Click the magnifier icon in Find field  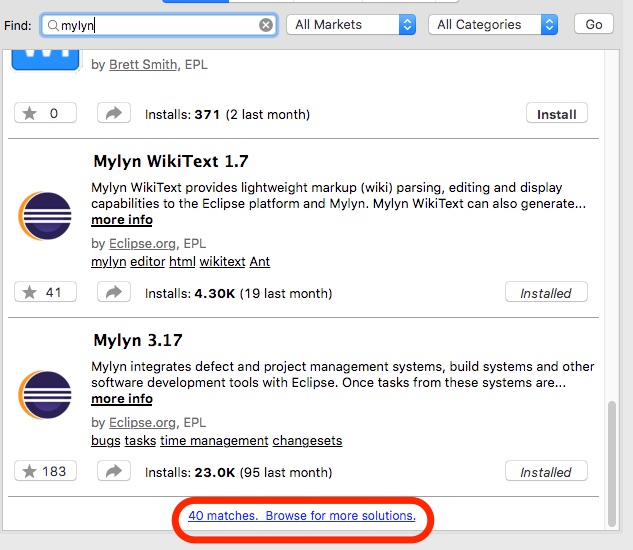(x=52, y=25)
